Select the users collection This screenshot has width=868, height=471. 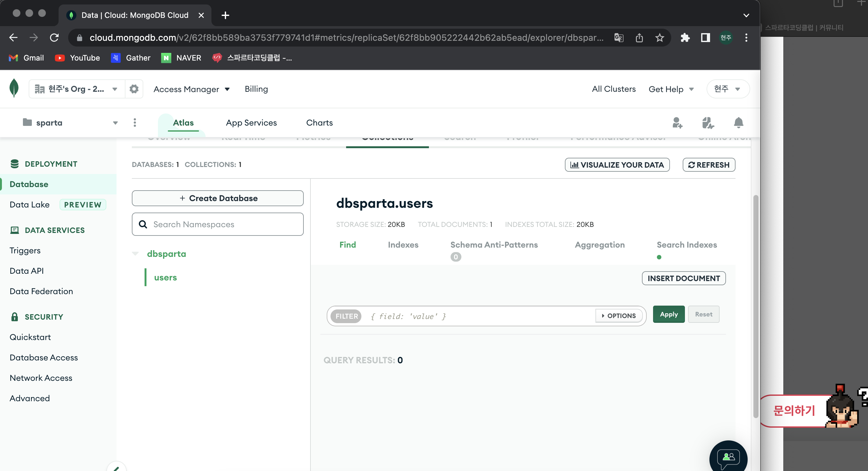(165, 278)
